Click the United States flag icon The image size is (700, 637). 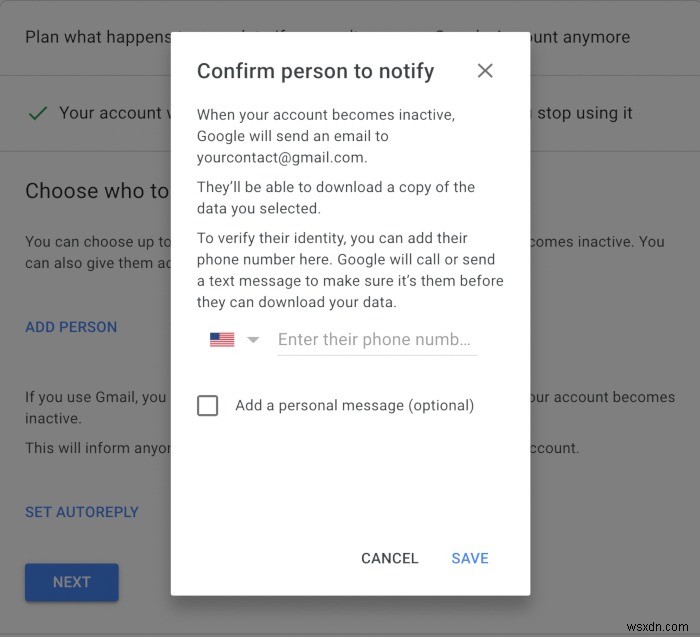tap(222, 340)
